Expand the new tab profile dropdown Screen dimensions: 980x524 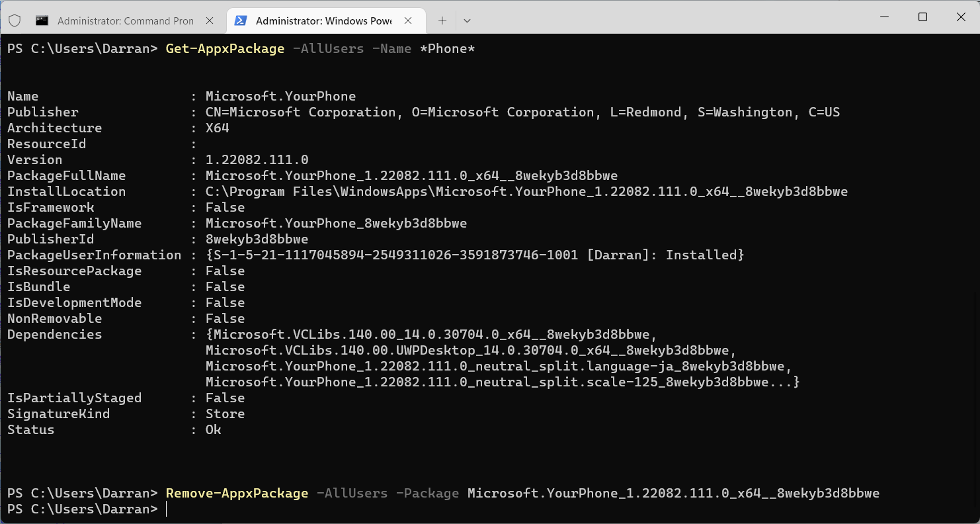[467, 21]
